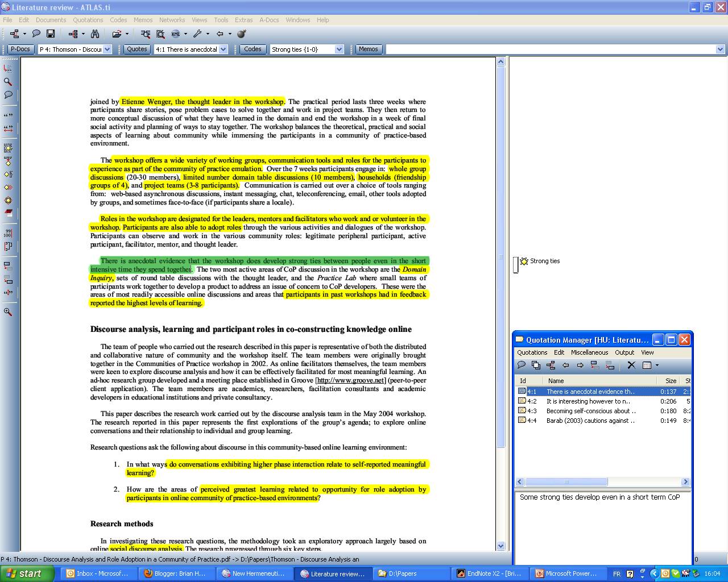The width and height of the screenshot is (728, 582).
Task: Click the Quotation Manager horizontal scrollbar thumb
Action: [566, 482]
